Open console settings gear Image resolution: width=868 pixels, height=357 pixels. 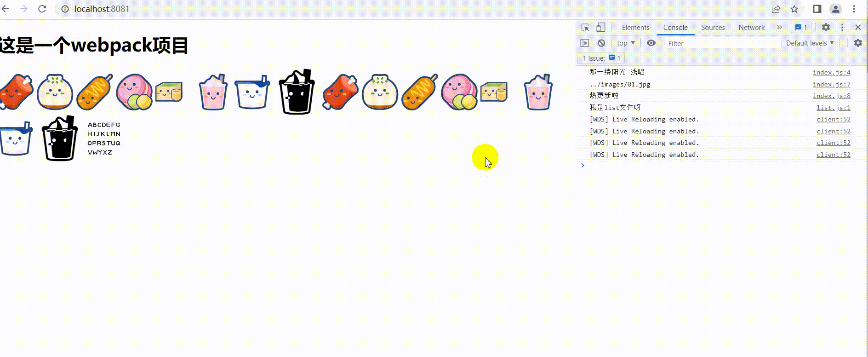click(x=858, y=43)
